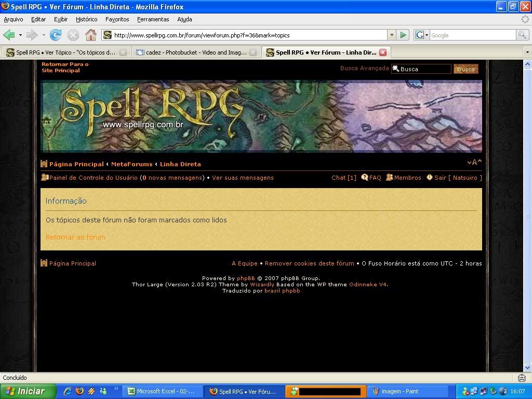Click into the forum Busca text field
This screenshot has width=532, height=399.
pos(421,69)
